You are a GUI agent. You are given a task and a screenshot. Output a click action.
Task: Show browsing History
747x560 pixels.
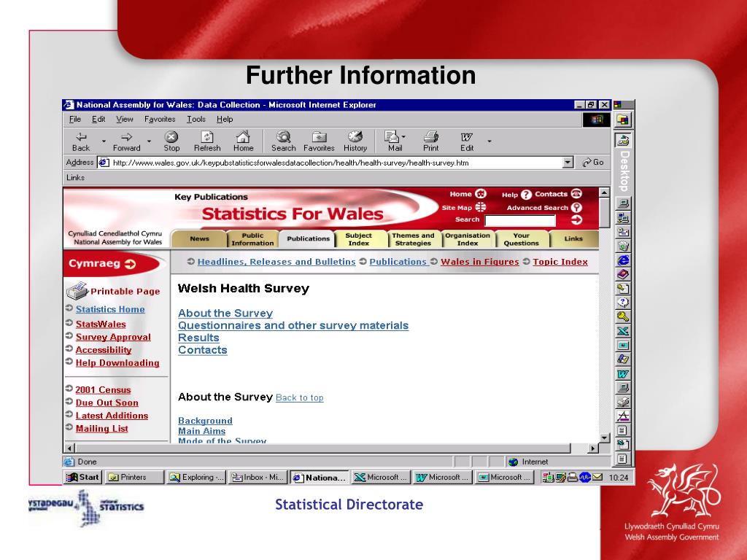pos(355,141)
